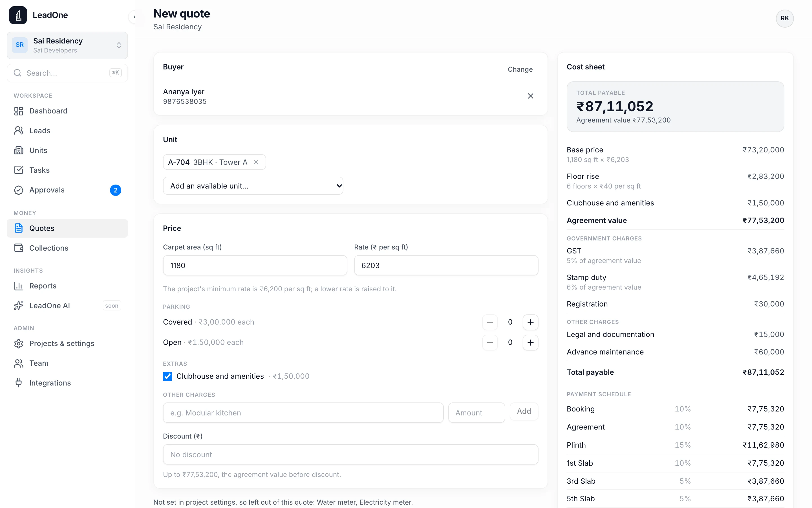The height and width of the screenshot is (508, 812).
Task: Click the Modular kitchen charge name field
Action: coord(303,413)
